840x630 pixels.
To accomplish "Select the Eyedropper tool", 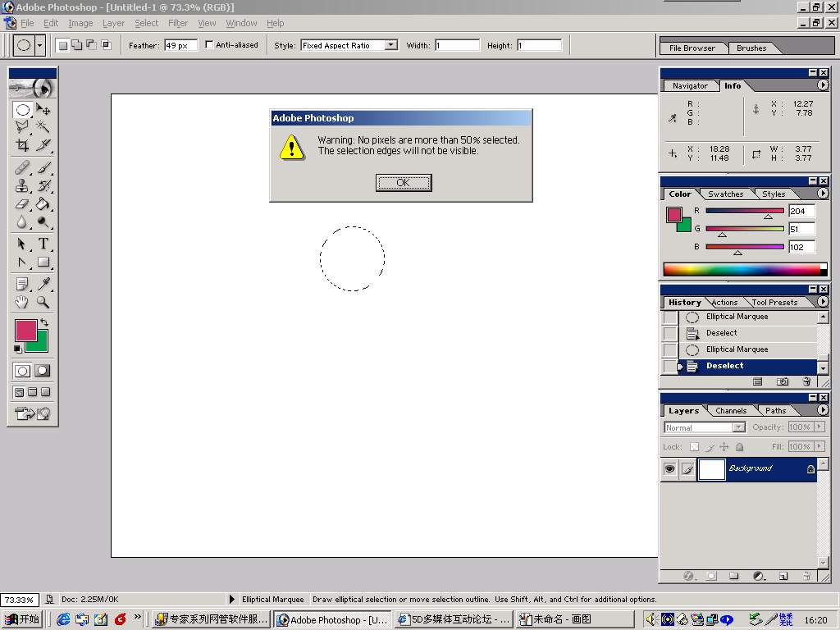I will coord(43,284).
